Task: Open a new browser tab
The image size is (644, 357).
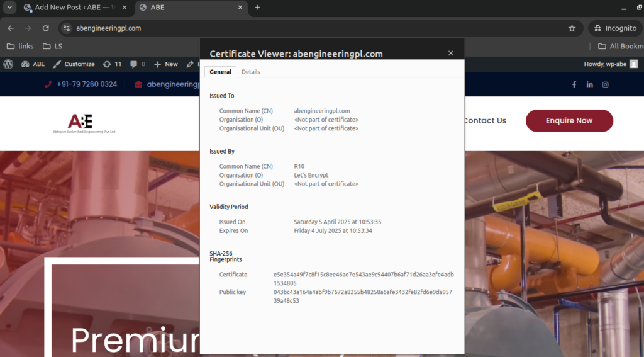Action: [257, 8]
